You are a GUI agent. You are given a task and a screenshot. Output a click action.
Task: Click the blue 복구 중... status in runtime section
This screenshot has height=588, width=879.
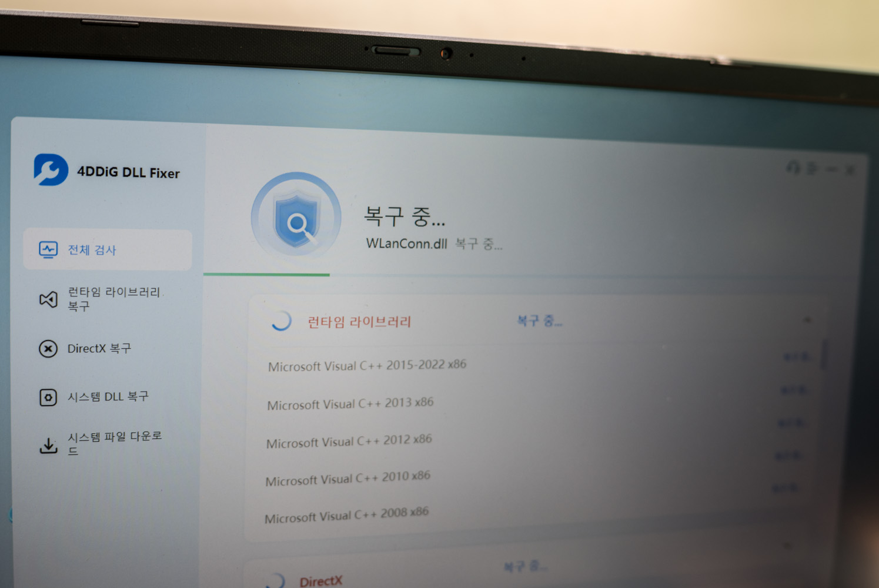(x=539, y=320)
